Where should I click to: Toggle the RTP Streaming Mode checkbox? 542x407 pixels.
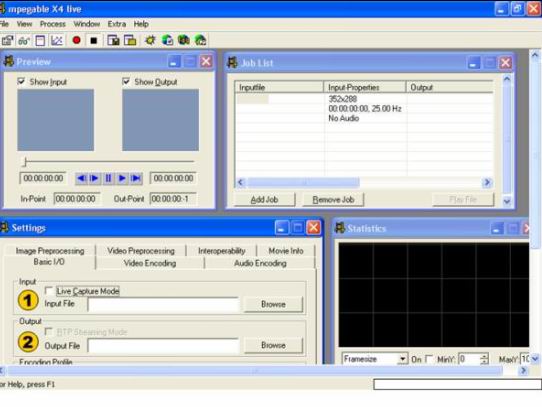(x=49, y=332)
